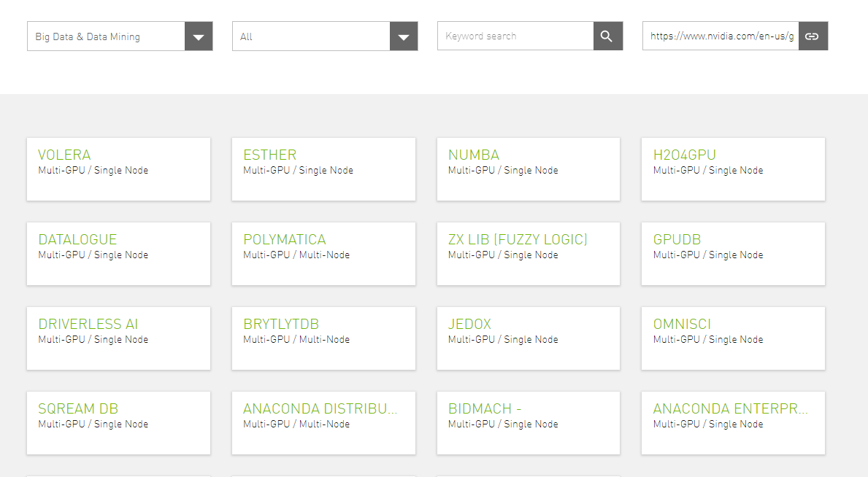Viewport: 868px width, 477px height.
Task: Focus the Keyword search input field
Action: (515, 36)
